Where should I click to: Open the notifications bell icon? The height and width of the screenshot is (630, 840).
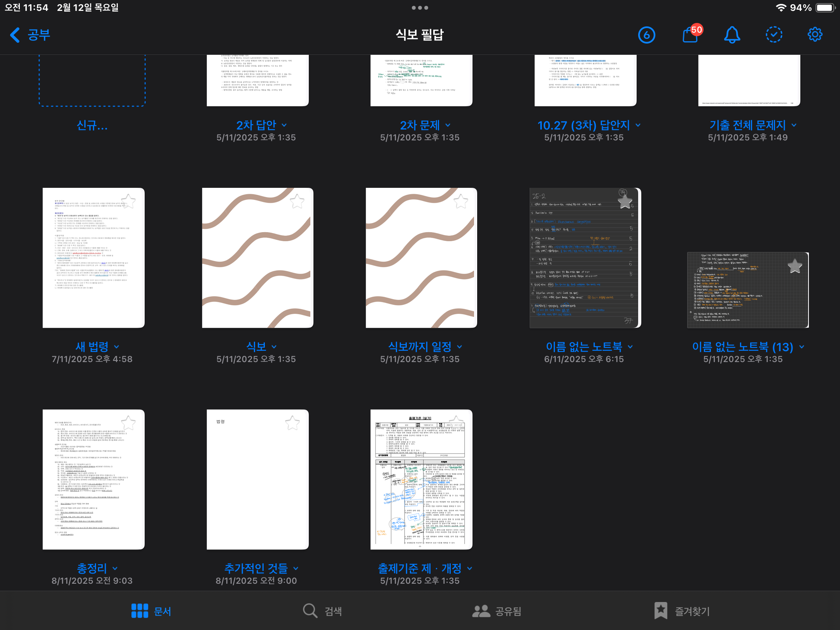(732, 35)
